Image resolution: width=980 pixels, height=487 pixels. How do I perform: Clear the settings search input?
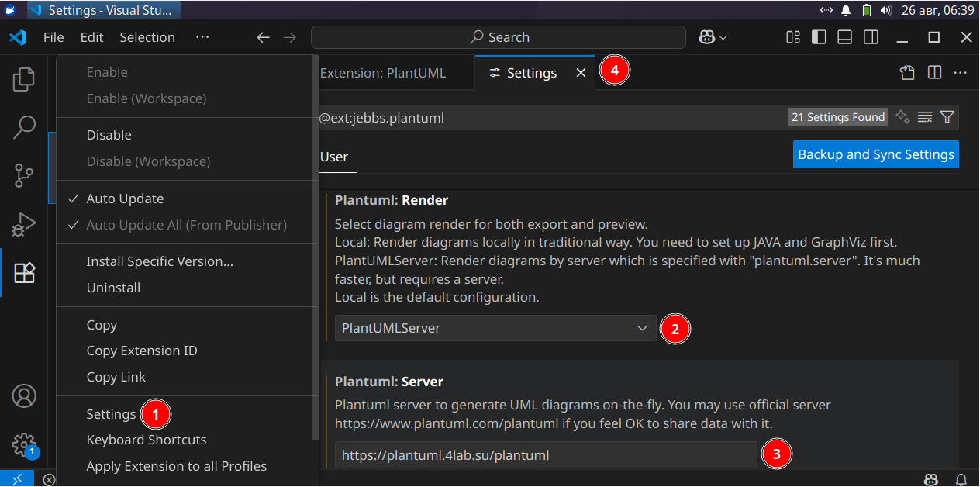[x=924, y=117]
